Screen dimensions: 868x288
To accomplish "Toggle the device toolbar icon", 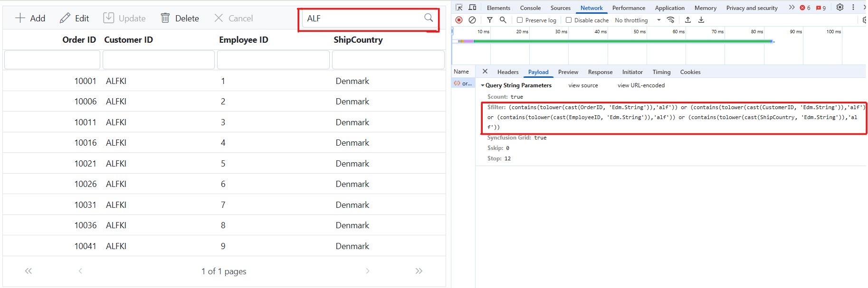I will (x=472, y=8).
